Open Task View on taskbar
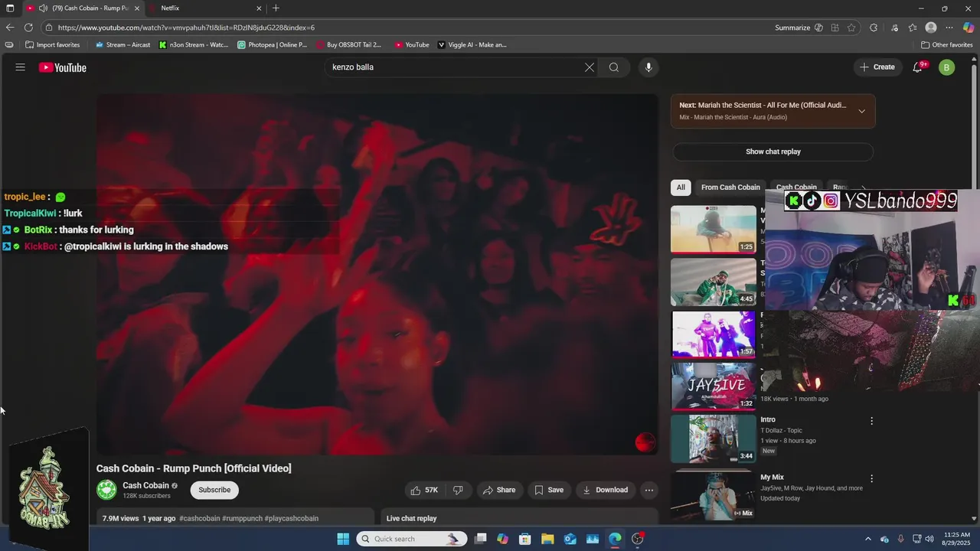The height and width of the screenshot is (551, 980). pos(480,539)
